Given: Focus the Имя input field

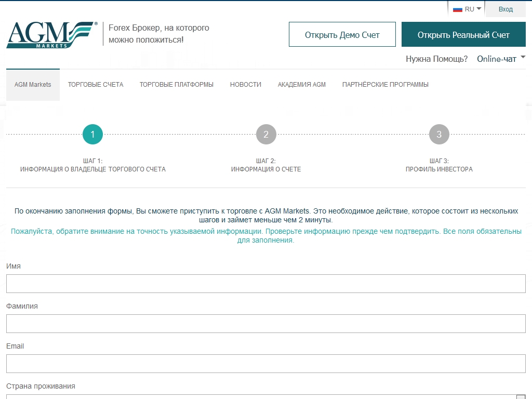Looking at the screenshot, I should pyautogui.click(x=265, y=284).
